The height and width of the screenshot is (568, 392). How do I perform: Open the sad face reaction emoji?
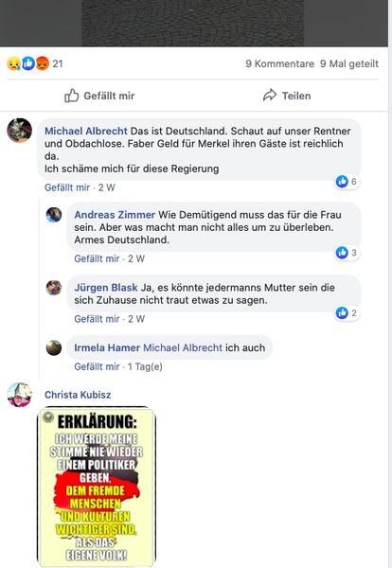coord(13,63)
